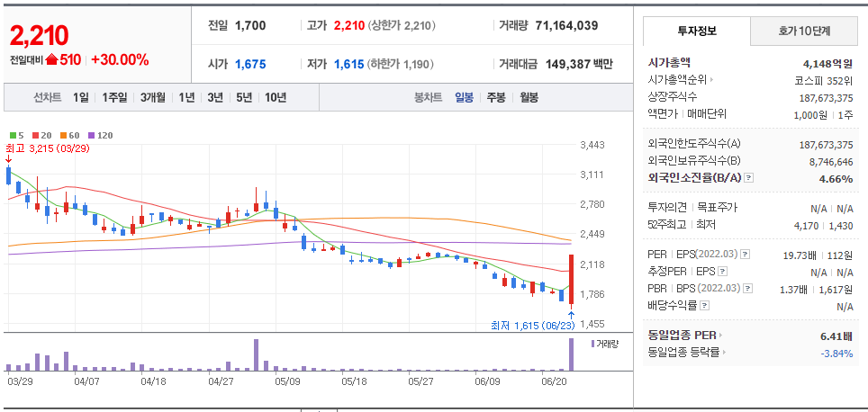Select the 월봉 candlestick chart
This screenshot has height=412, width=868.
[529, 98]
